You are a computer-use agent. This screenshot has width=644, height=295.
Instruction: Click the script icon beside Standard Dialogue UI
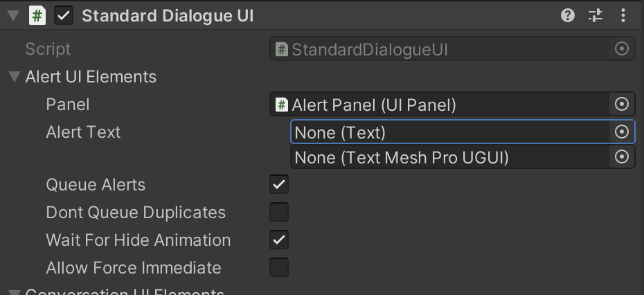coord(37,16)
